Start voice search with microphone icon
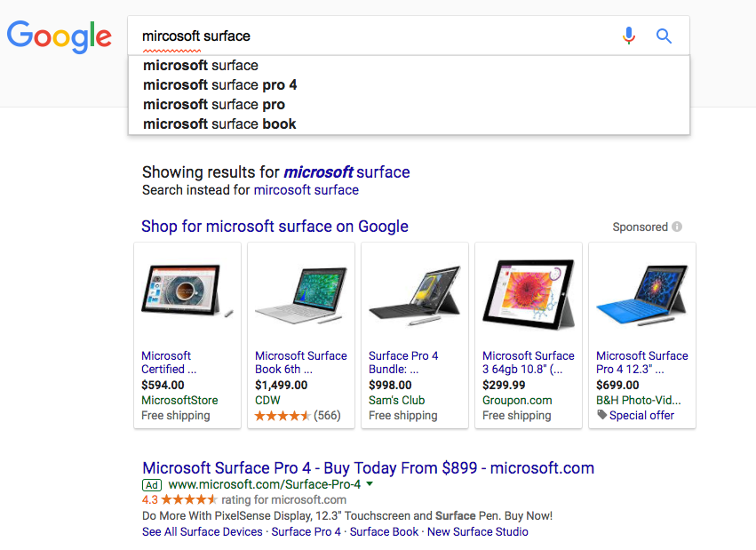The width and height of the screenshot is (756, 550). pyautogui.click(x=629, y=36)
